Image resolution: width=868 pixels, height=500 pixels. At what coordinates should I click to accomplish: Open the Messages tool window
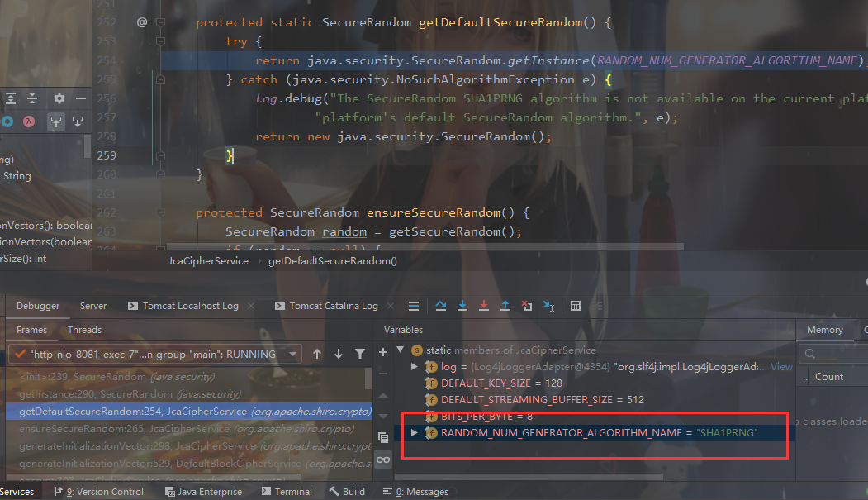coord(415,492)
